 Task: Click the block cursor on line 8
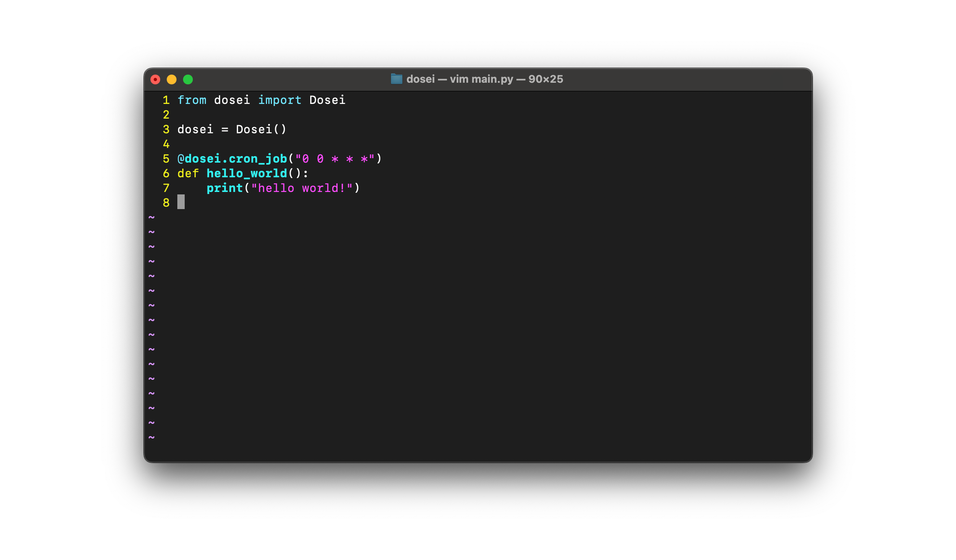coord(181,202)
